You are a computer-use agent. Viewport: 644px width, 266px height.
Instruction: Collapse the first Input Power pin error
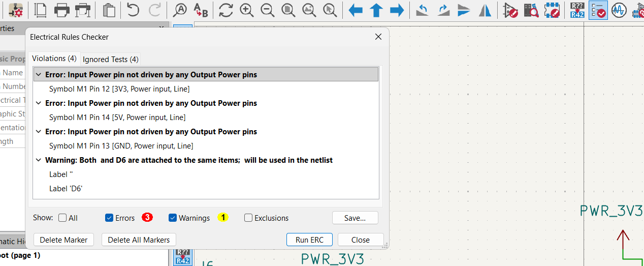click(39, 75)
